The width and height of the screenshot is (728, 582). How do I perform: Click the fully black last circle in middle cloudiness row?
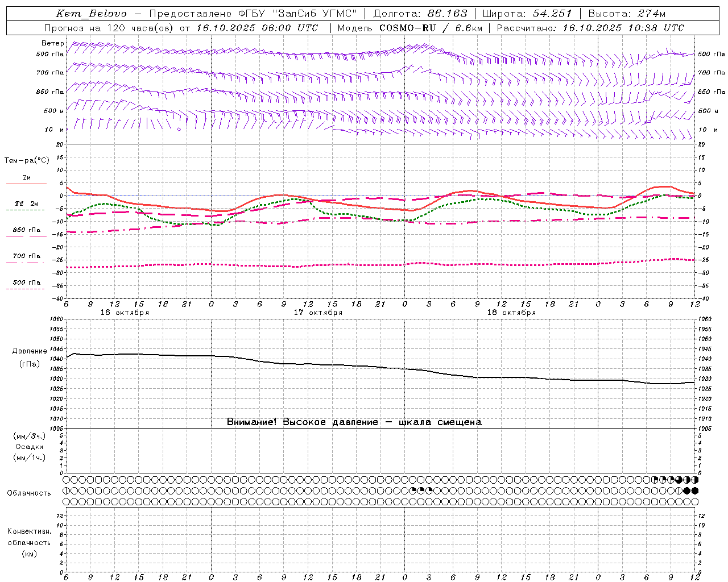pos(695,490)
